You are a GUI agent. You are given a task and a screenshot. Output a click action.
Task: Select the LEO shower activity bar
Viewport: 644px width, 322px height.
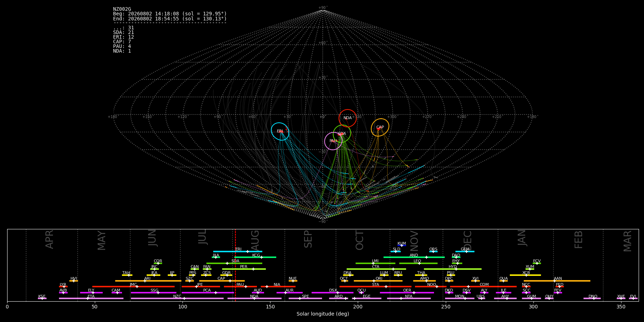tap(418, 263)
